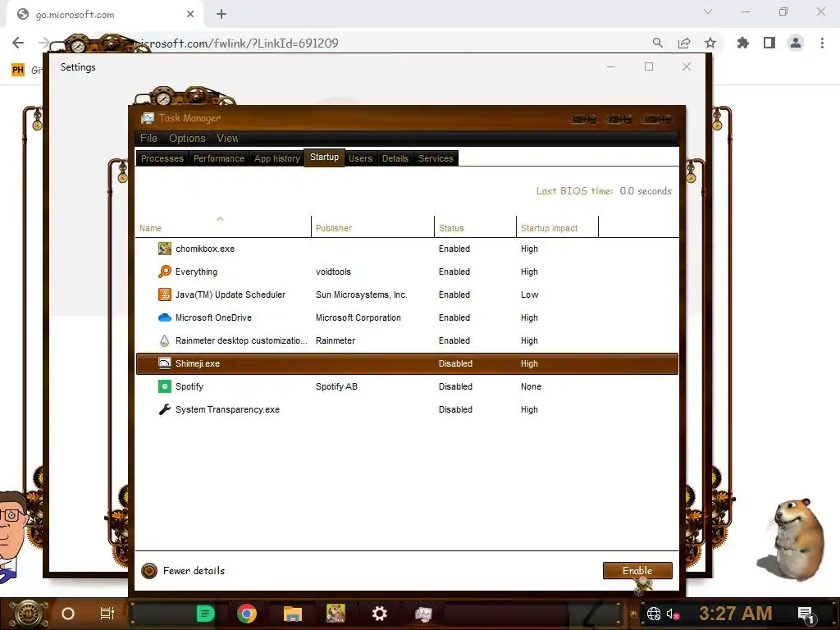Click the Spotify AB publisher cell
840x630 pixels.
336,386
